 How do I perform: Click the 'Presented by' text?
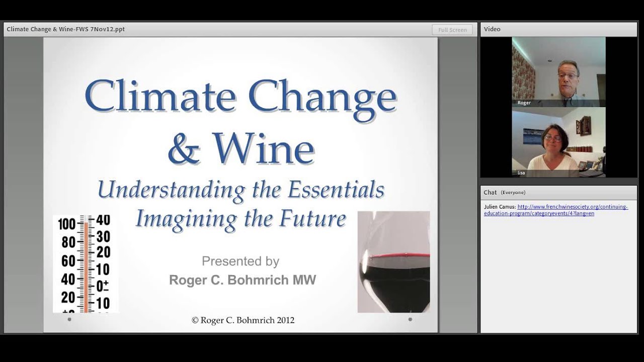pyautogui.click(x=240, y=261)
